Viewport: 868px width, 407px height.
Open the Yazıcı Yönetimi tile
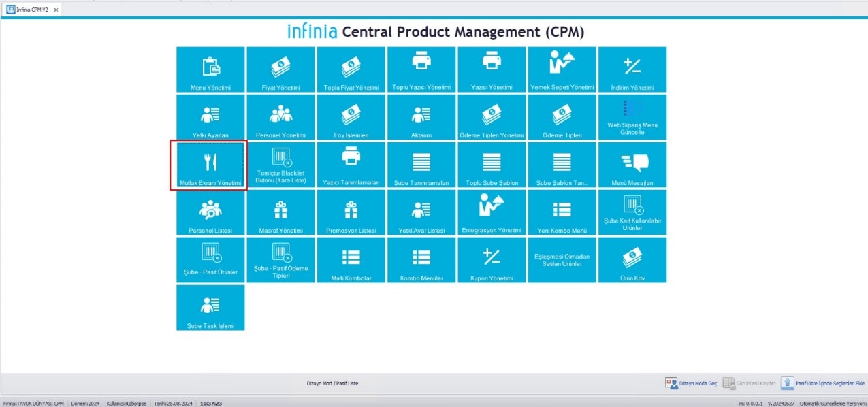coord(492,69)
